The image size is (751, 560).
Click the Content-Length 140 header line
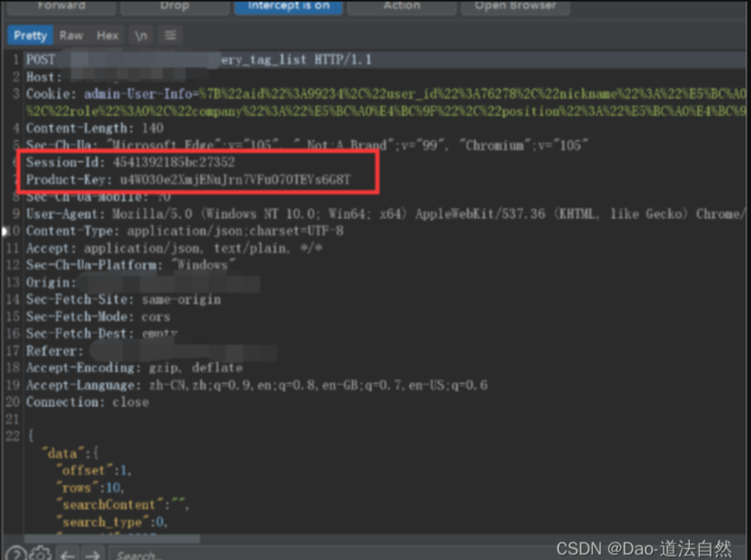click(x=95, y=129)
